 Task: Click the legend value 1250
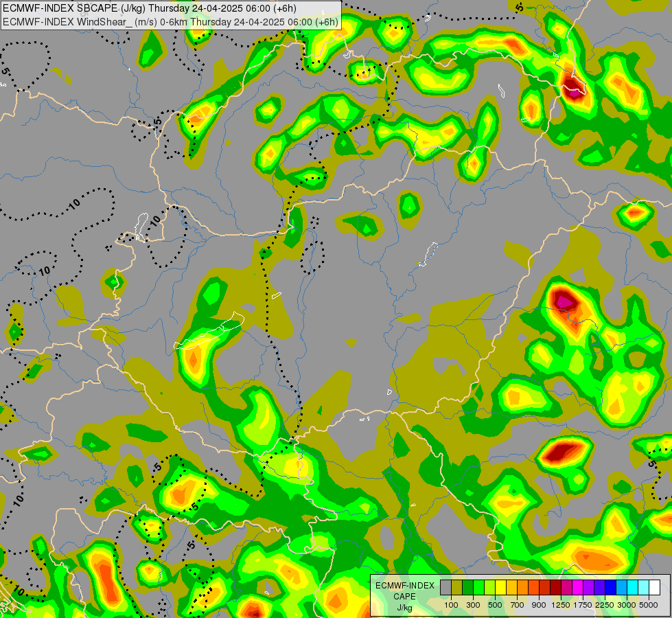[x=561, y=605]
